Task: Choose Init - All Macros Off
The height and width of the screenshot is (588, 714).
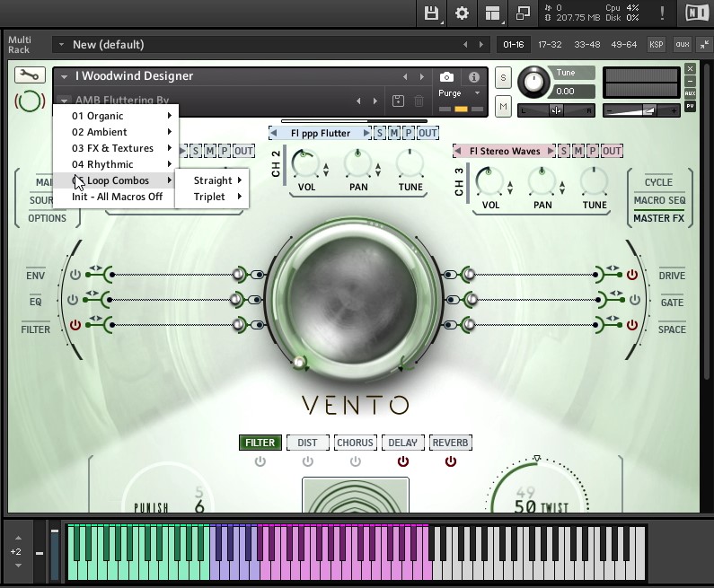Action: pyautogui.click(x=116, y=197)
